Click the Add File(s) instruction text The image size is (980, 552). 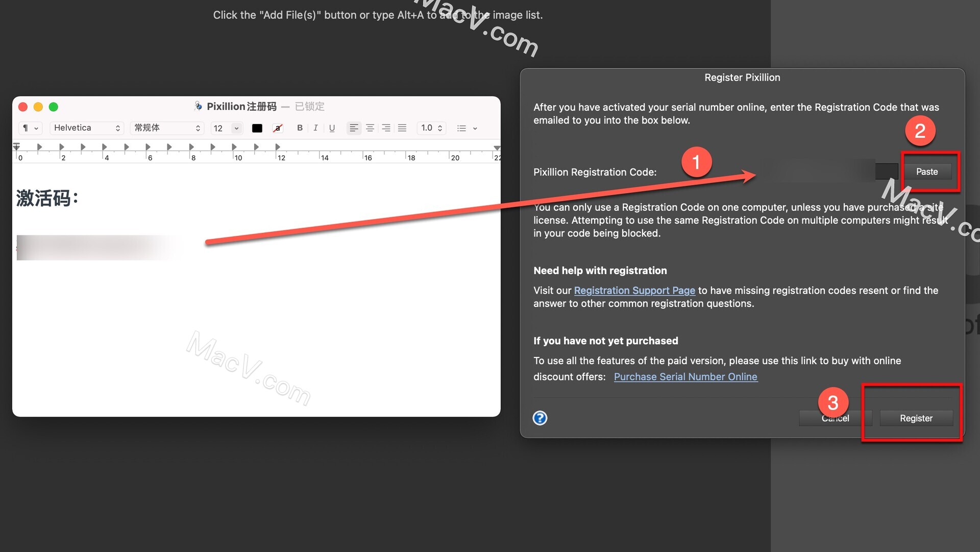click(378, 15)
